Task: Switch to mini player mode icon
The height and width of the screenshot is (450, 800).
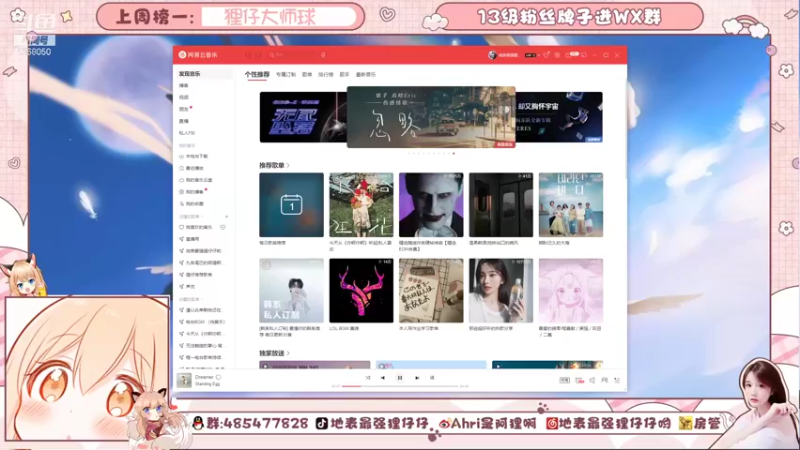Action: pos(584,55)
